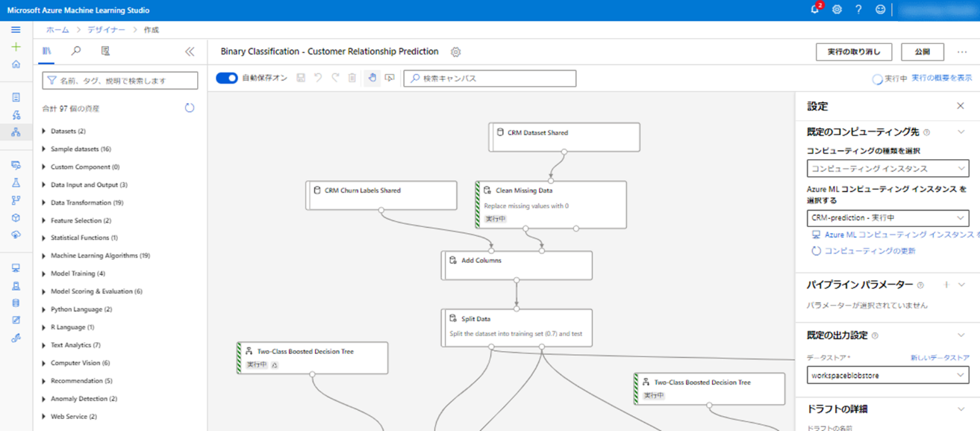Open Datastores cylinder icon in sidebar

coord(16,303)
